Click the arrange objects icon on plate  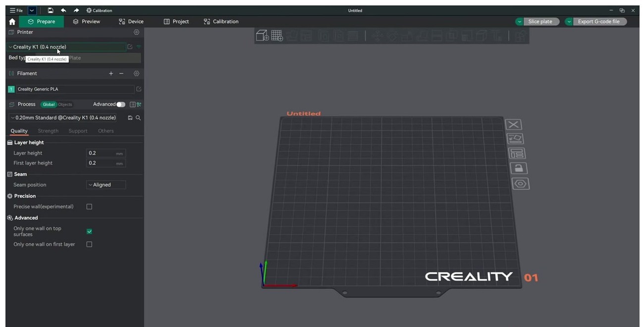(x=517, y=154)
